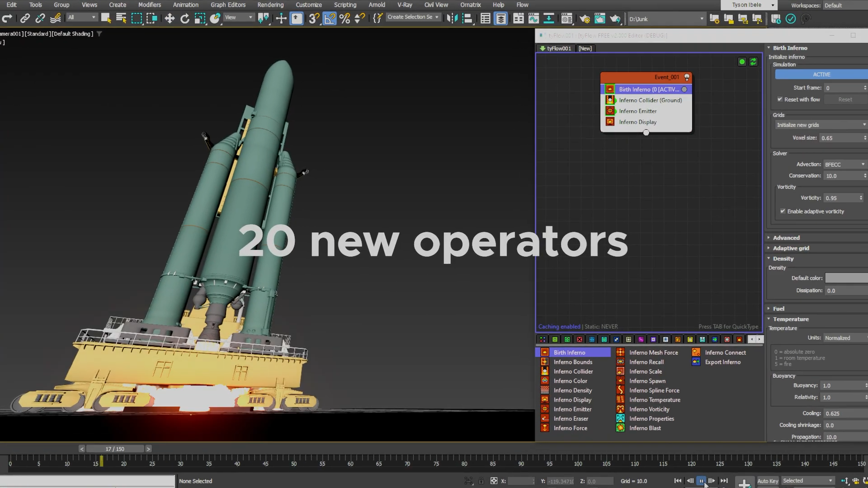868x488 pixels.
Task: Click the Density Default color swatch
Action: [x=846, y=278]
